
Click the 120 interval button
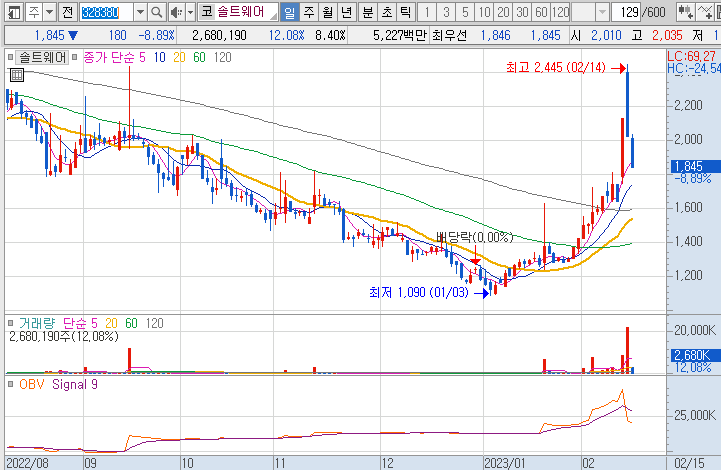pos(561,12)
